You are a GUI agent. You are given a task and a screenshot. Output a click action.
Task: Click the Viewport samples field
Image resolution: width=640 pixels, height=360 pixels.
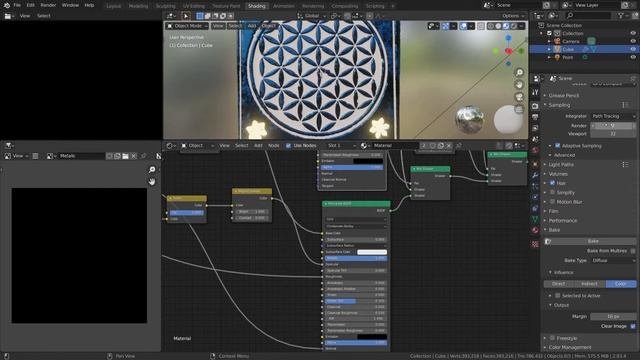click(x=613, y=133)
